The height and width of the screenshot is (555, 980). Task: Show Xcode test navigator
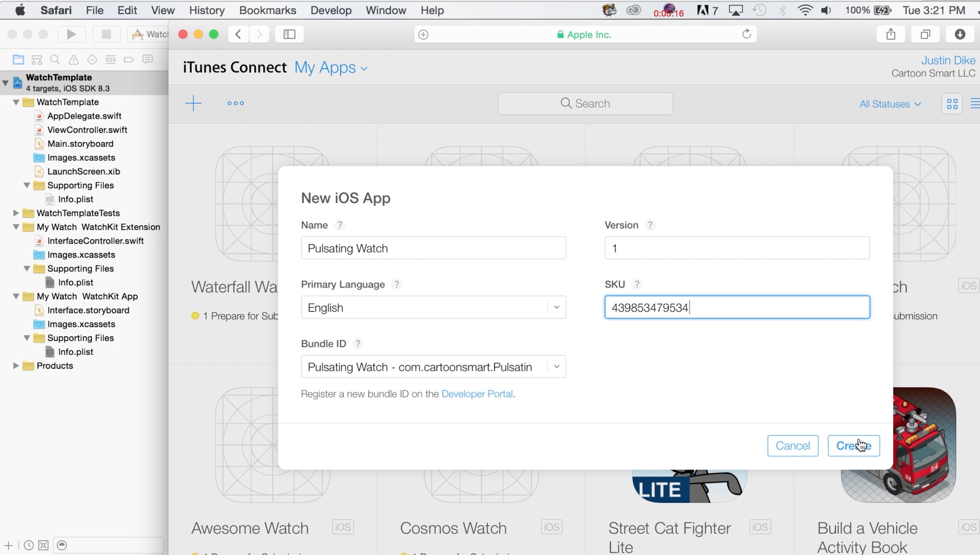pyautogui.click(x=92, y=59)
